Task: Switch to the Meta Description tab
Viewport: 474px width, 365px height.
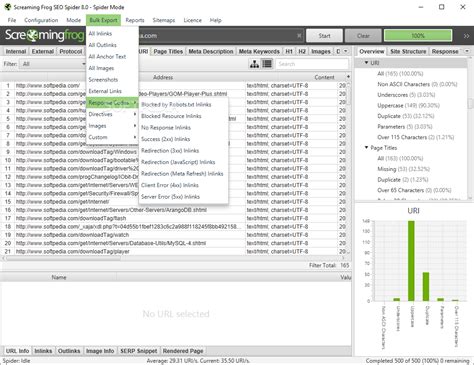Action: click(x=211, y=51)
